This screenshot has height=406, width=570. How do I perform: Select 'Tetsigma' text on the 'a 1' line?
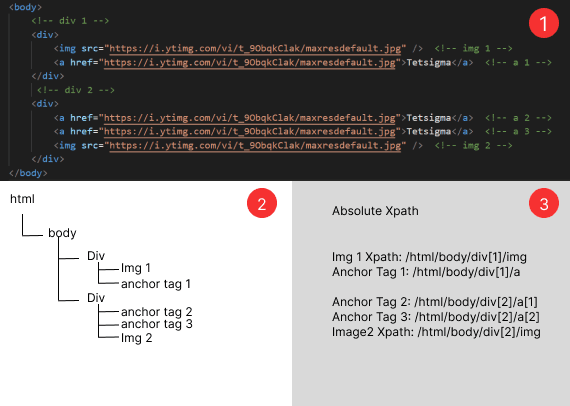click(429, 63)
